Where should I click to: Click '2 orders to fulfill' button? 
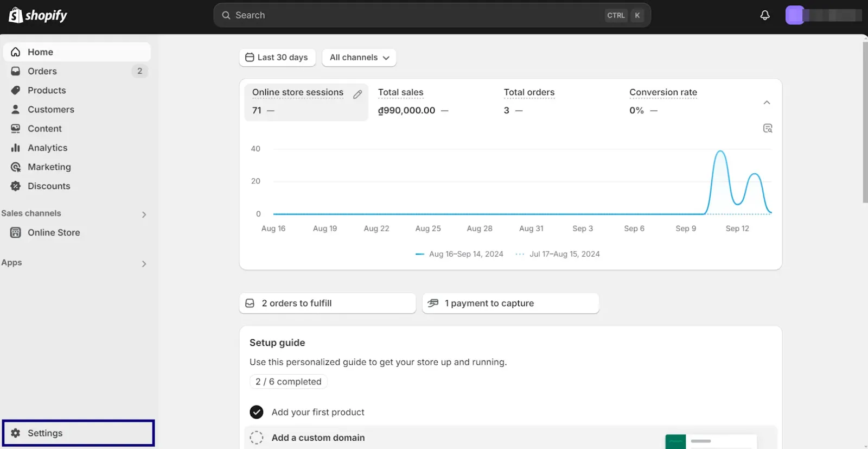point(328,303)
